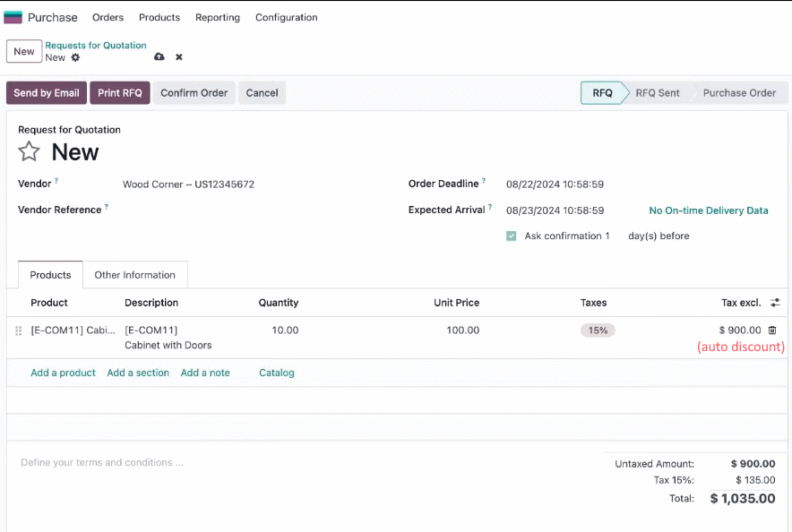The height and width of the screenshot is (532, 792).
Task: Click the Print RFQ button
Action: 120,93
